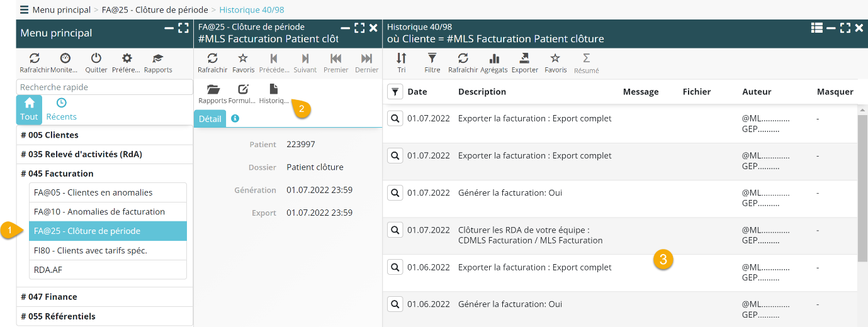Image resolution: width=868 pixels, height=327 pixels.
Task: Click the Recherche rapide search field
Action: (x=104, y=87)
